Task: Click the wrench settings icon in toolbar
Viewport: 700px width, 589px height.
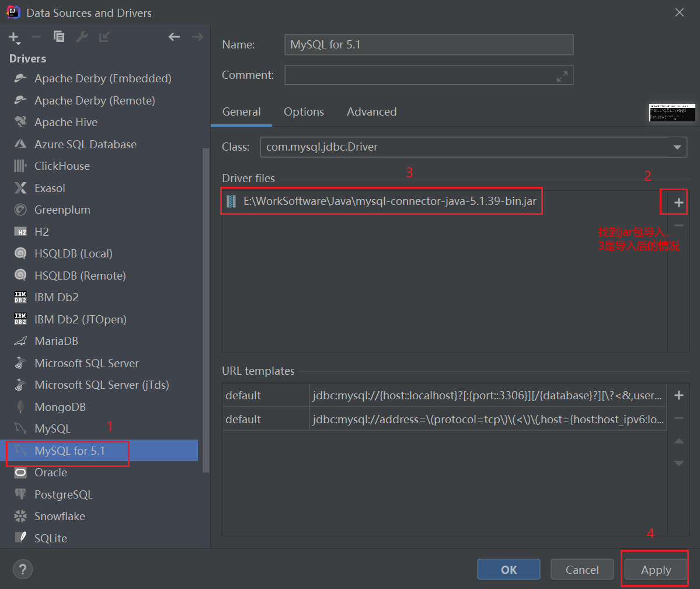Action: tap(82, 37)
